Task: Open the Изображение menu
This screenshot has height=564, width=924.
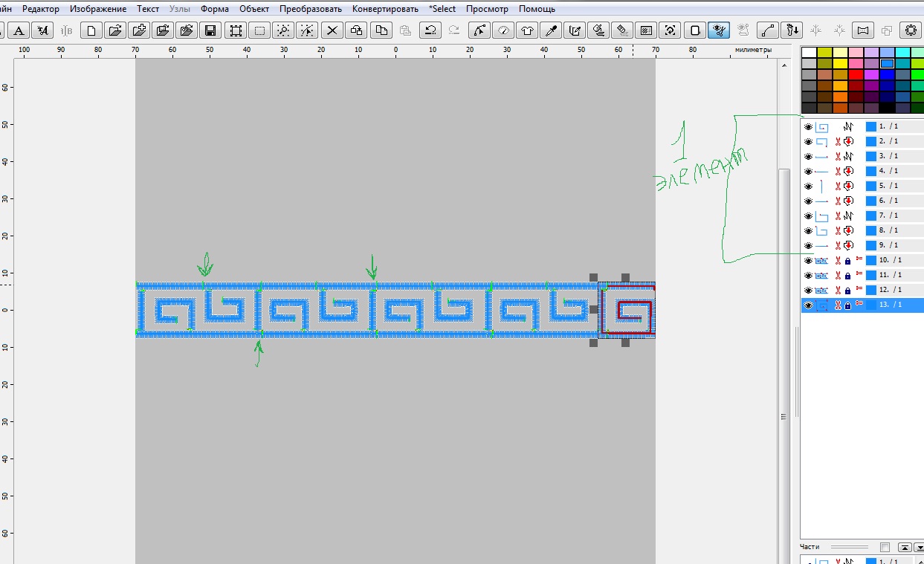Action: pyautogui.click(x=98, y=9)
